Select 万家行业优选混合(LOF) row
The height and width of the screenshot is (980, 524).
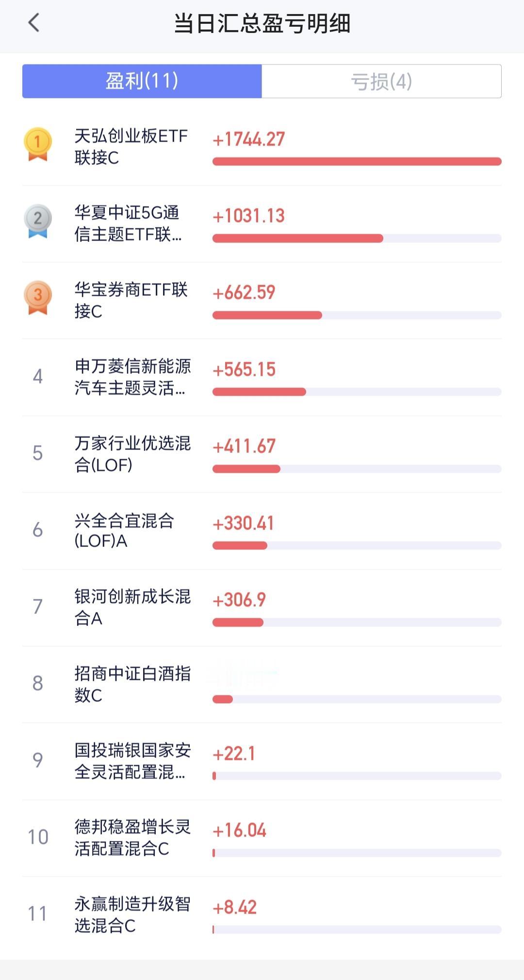point(262,454)
